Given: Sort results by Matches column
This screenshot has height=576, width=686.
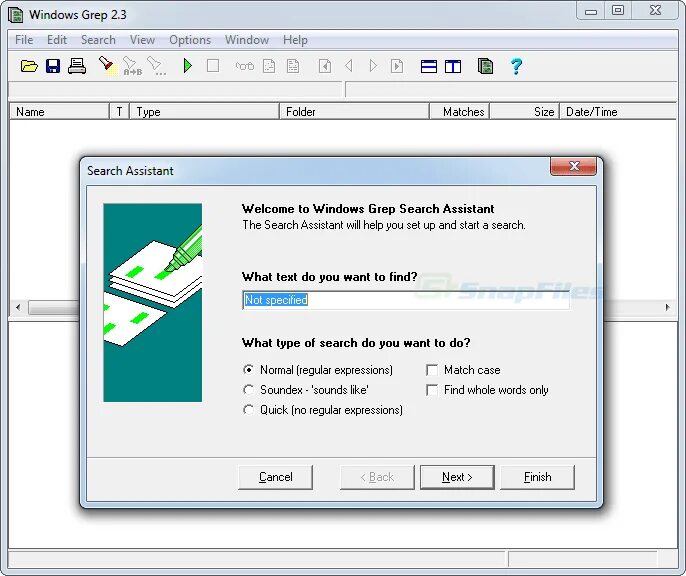Looking at the screenshot, I should coord(459,112).
